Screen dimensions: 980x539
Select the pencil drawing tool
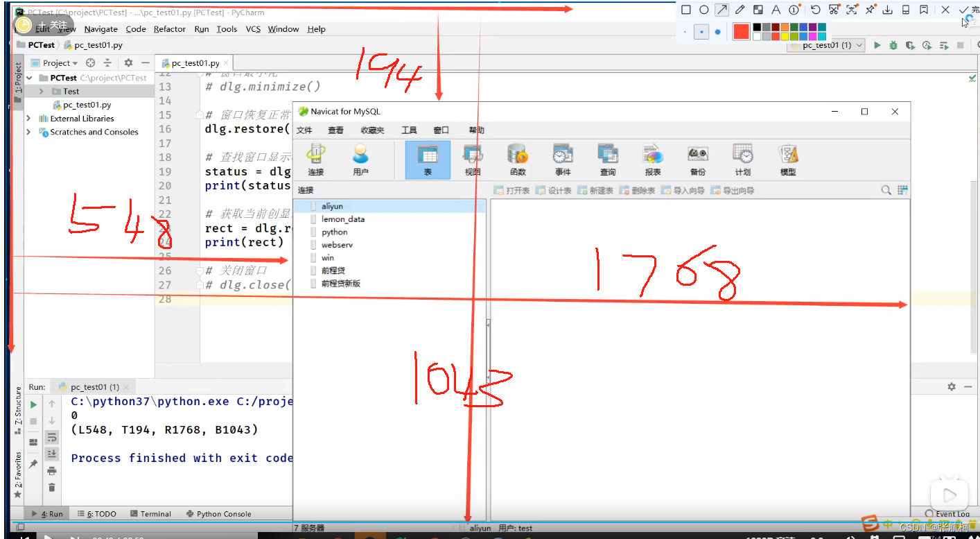click(740, 10)
